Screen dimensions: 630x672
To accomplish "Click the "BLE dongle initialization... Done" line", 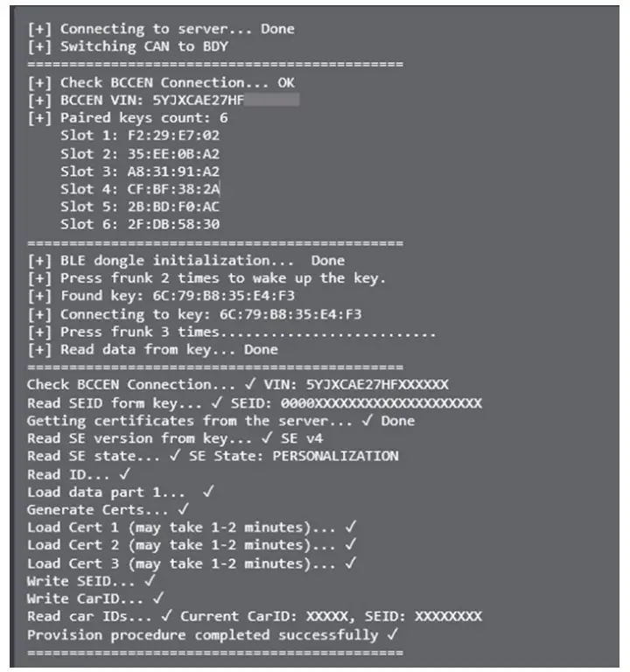I will tap(185, 261).
